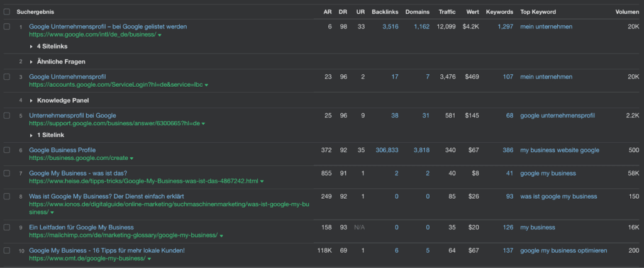
Task: Open the 137 keywords value
Action: tap(508, 250)
